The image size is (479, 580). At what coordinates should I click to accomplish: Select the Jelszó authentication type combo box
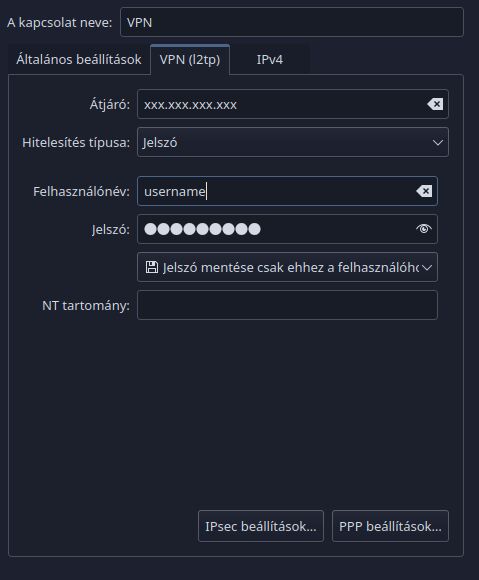pos(293,142)
